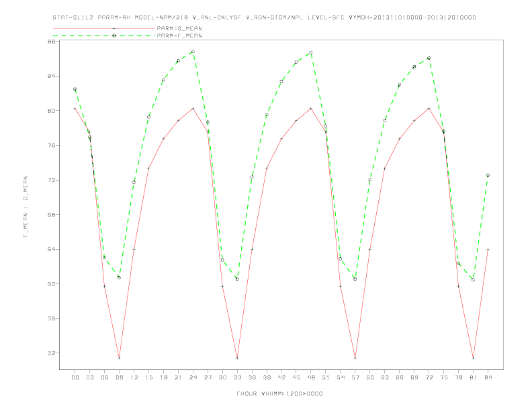Click the O_MEAN plus marker at hour 57
532x411 pixels.
coord(355,358)
